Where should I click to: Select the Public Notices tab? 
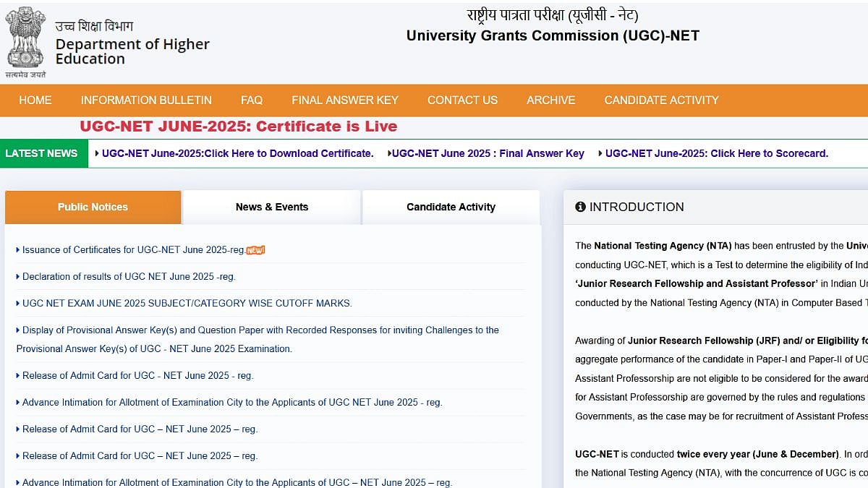pyautogui.click(x=93, y=207)
